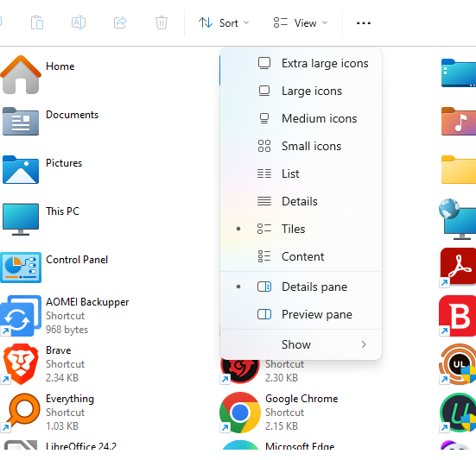
Task: Toggle the Details pane option
Action: coord(301,287)
